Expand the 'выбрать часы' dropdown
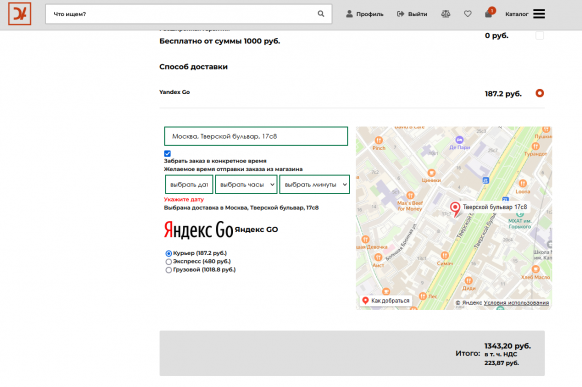 [246, 184]
